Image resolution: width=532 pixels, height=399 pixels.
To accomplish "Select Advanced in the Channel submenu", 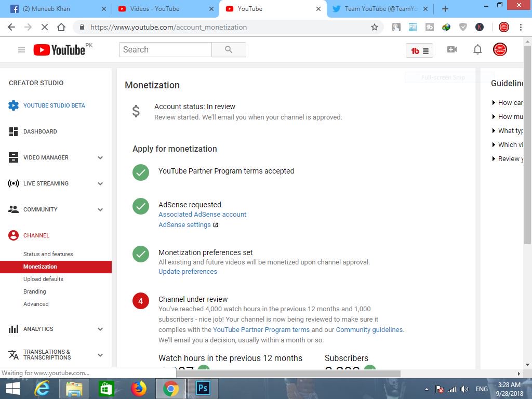I will pos(36,304).
